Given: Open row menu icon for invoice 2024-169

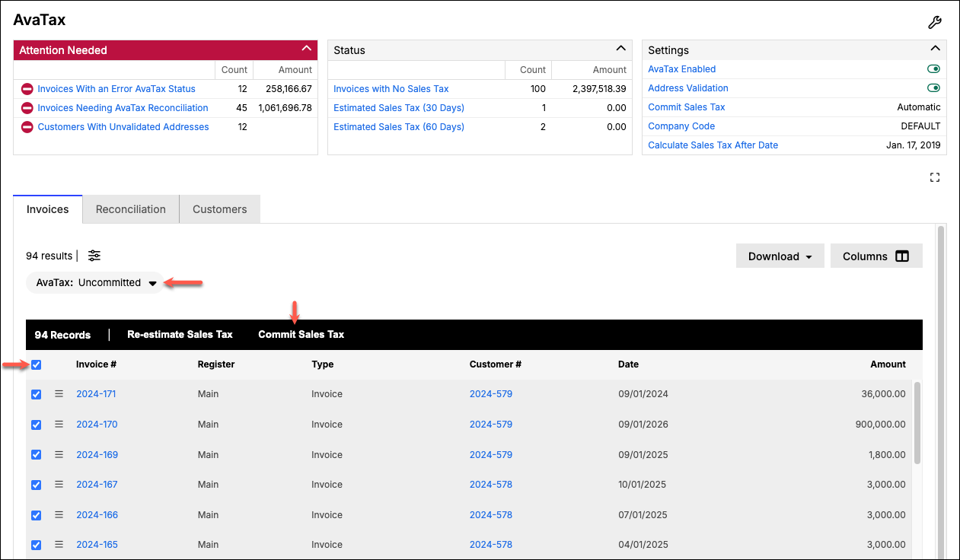Looking at the screenshot, I should click(59, 455).
